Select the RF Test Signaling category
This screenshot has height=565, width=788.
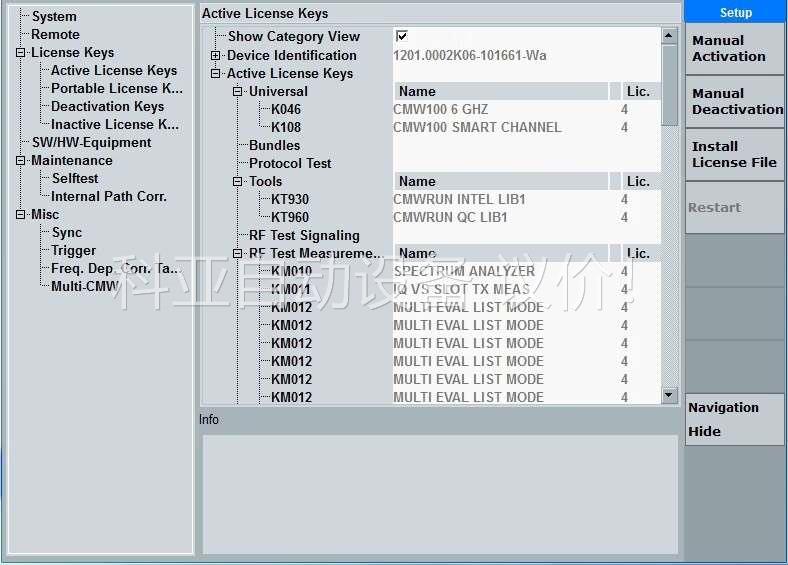(305, 236)
